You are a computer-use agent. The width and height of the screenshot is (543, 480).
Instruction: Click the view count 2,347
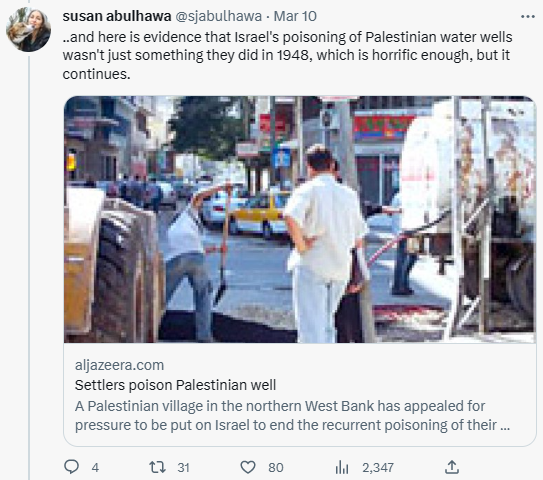pos(378,468)
